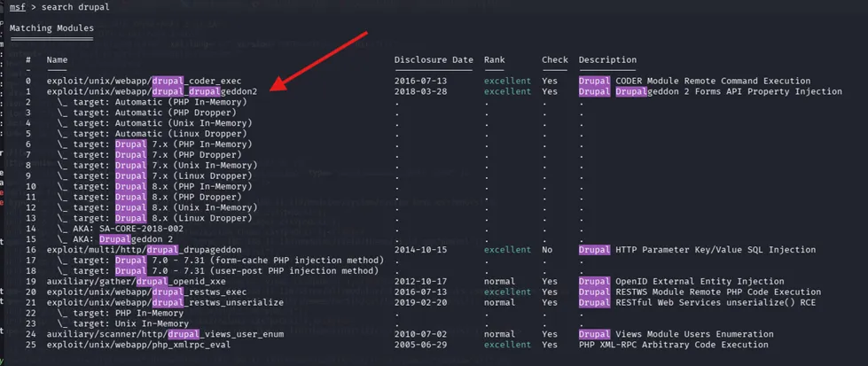The width and height of the screenshot is (868, 366).
Task: Click disclosure date 2005-06-29
Action: (421, 345)
